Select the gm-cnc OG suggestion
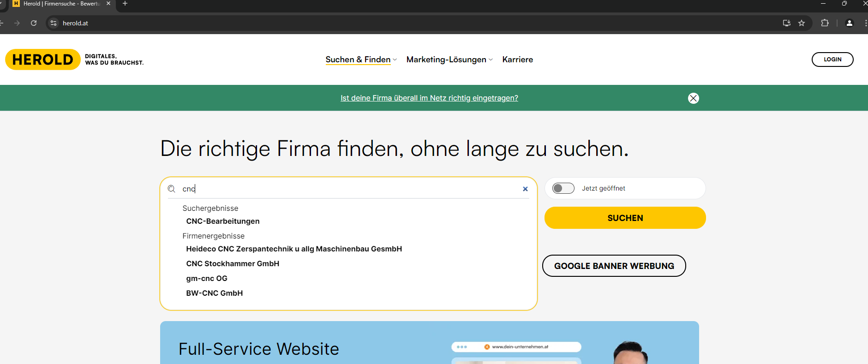The image size is (868, 364). click(x=207, y=279)
